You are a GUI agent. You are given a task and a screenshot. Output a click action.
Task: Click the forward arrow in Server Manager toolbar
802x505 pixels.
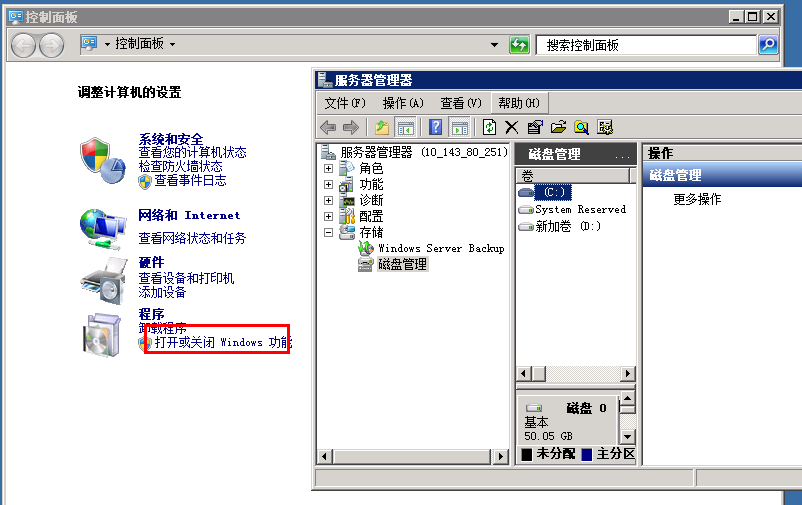[x=351, y=127]
